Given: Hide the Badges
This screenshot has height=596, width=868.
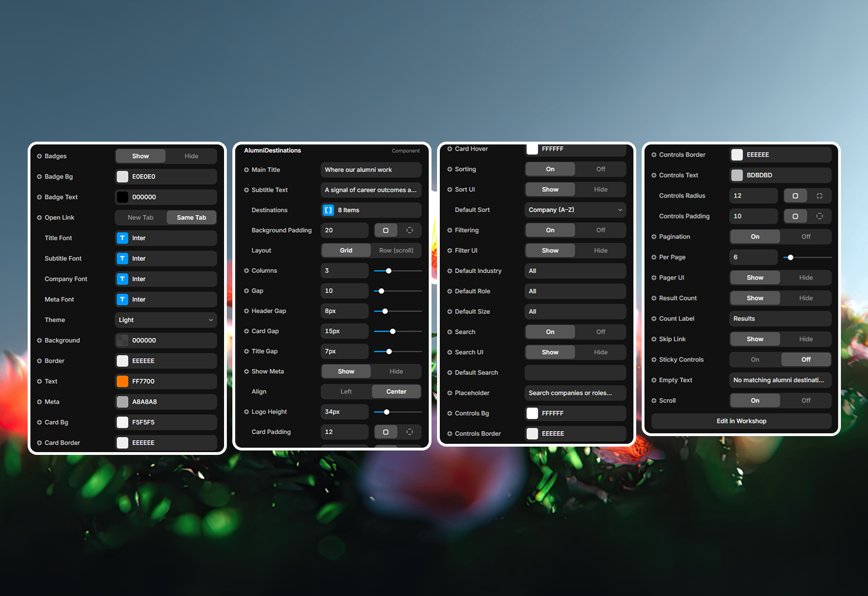Looking at the screenshot, I should (191, 156).
